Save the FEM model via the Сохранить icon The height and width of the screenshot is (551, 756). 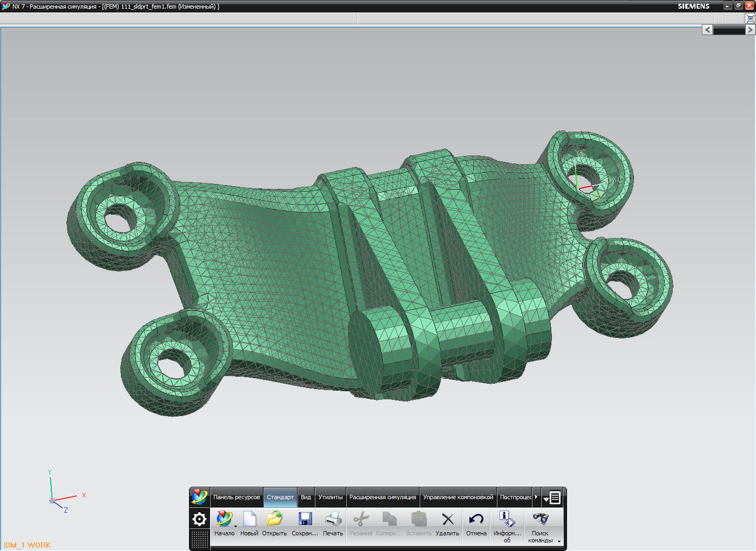(x=305, y=518)
